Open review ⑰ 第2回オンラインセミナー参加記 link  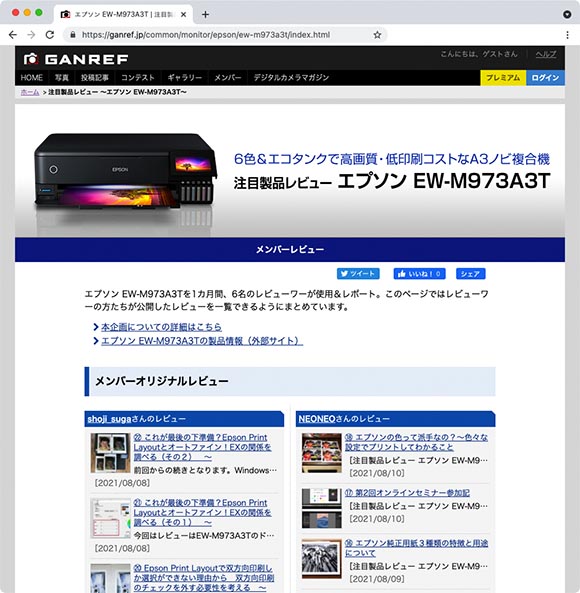(x=407, y=492)
